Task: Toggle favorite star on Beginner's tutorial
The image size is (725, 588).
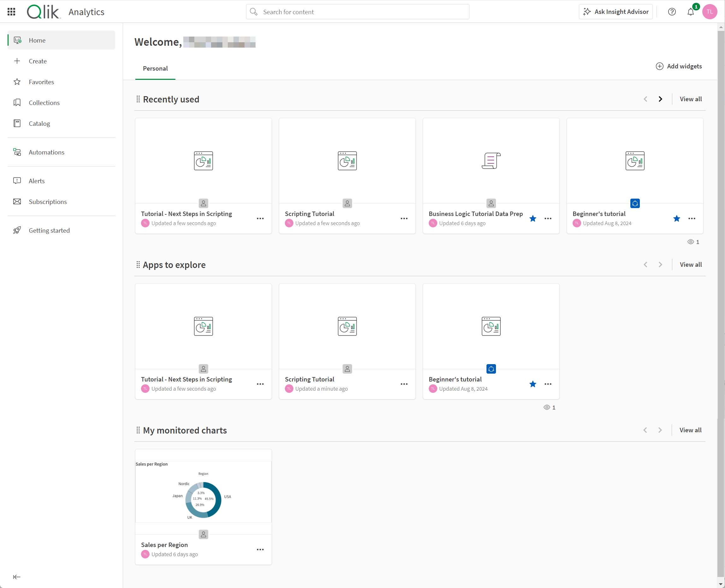Action: tap(677, 218)
